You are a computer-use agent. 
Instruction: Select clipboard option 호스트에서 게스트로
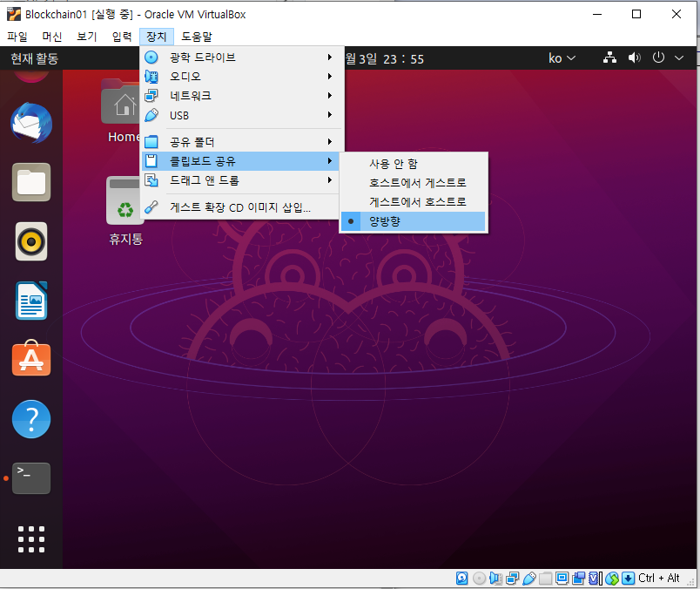(414, 183)
